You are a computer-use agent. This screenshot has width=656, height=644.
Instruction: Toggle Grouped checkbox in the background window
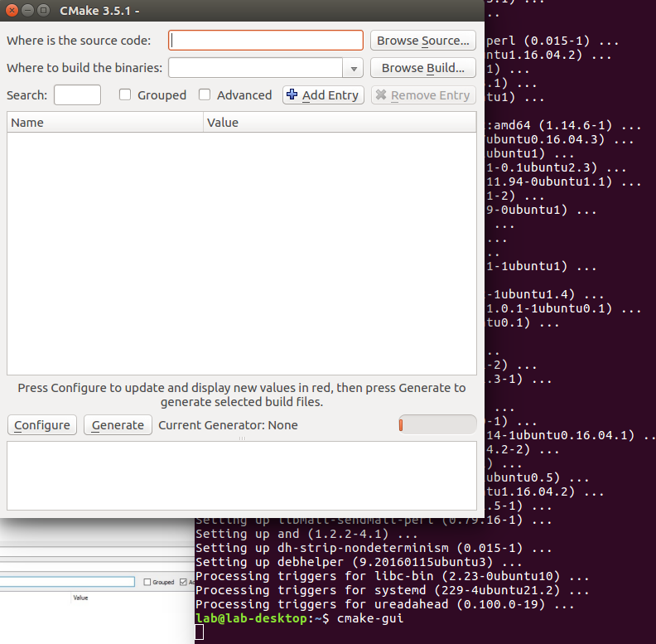(147, 582)
